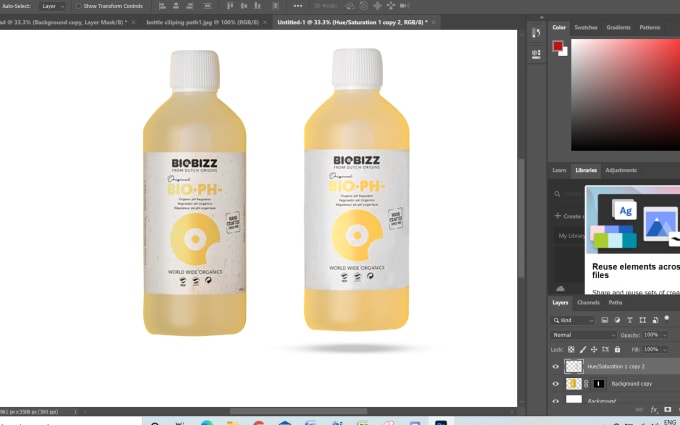Switch to the Background copy Layer Mask document tab

63,22
